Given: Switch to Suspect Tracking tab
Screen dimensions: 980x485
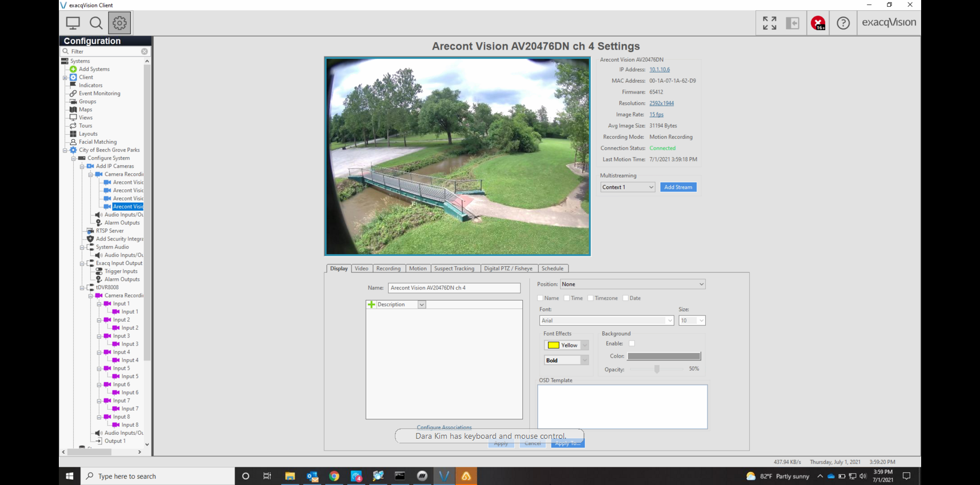Looking at the screenshot, I should tap(454, 268).
